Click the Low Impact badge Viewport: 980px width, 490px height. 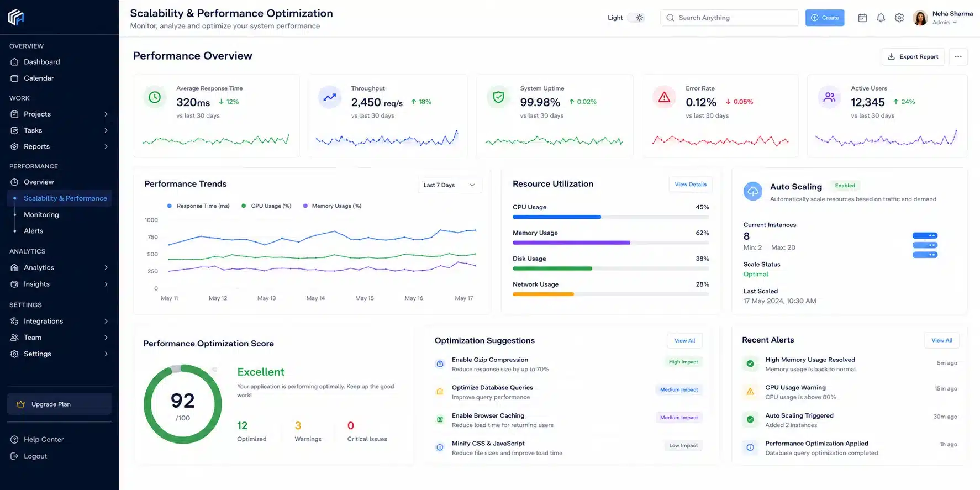pos(683,445)
